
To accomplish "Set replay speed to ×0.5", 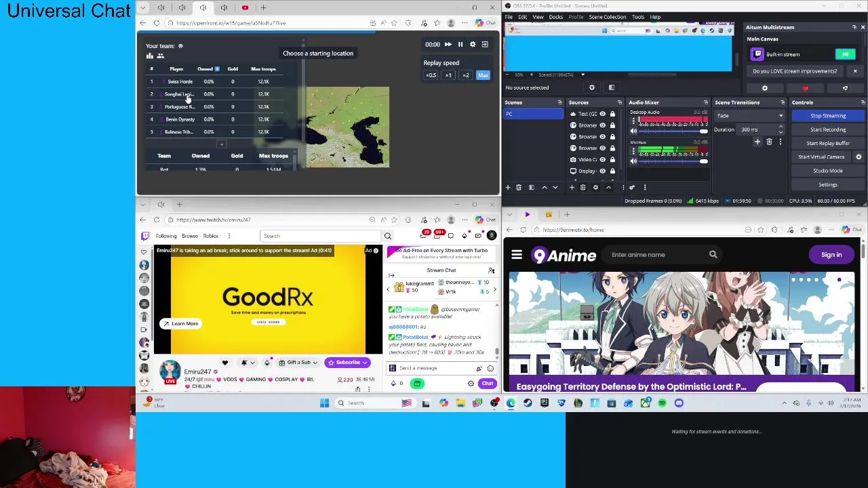I will click(431, 75).
